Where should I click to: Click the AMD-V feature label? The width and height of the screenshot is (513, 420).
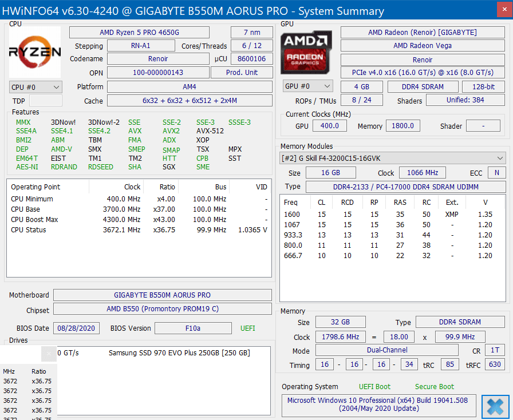click(61, 149)
